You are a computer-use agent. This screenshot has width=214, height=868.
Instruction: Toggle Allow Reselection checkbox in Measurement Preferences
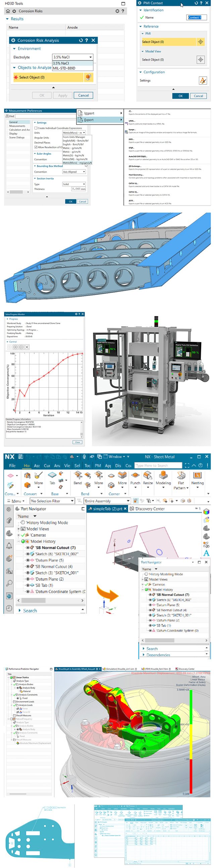(x=36, y=147)
